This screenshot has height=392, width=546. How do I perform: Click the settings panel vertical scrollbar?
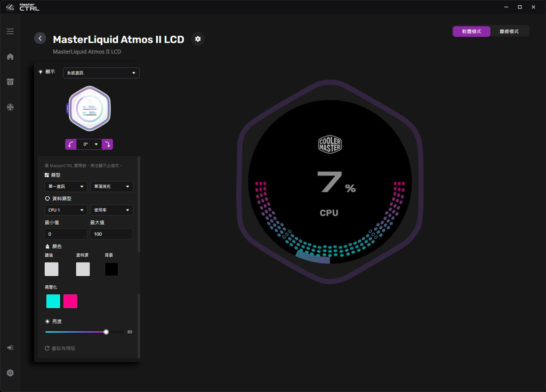[x=139, y=204]
